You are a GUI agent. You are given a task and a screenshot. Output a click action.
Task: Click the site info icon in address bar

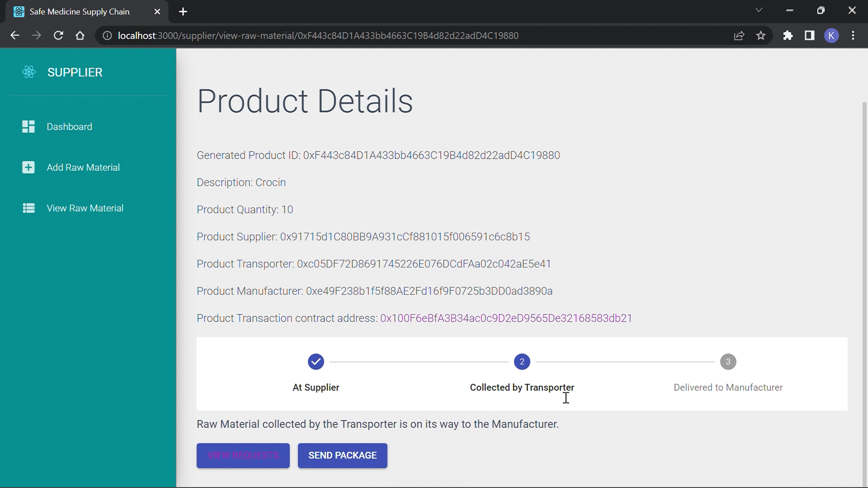pyautogui.click(x=107, y=36)
